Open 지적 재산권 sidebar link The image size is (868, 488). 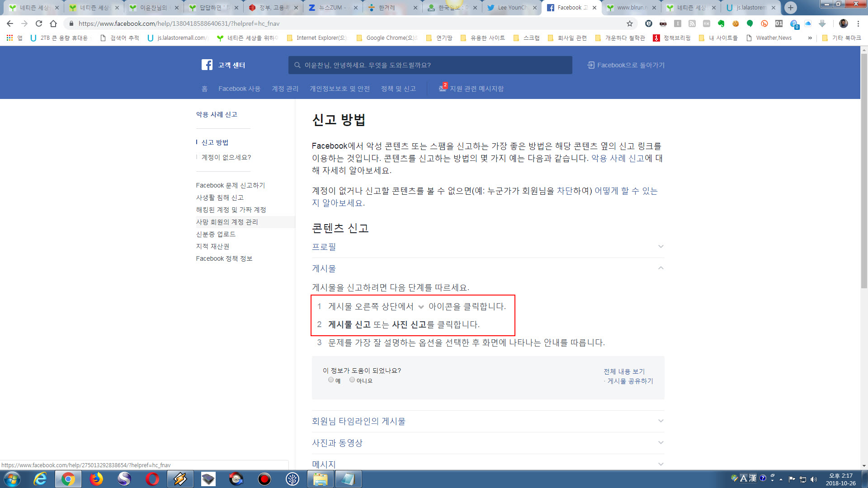[212, 246]
